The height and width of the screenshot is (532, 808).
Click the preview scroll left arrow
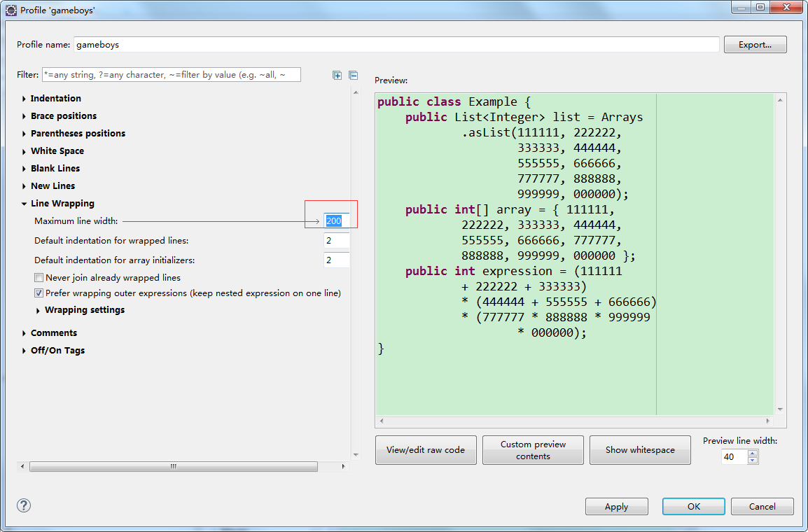[x=382, y=421]
